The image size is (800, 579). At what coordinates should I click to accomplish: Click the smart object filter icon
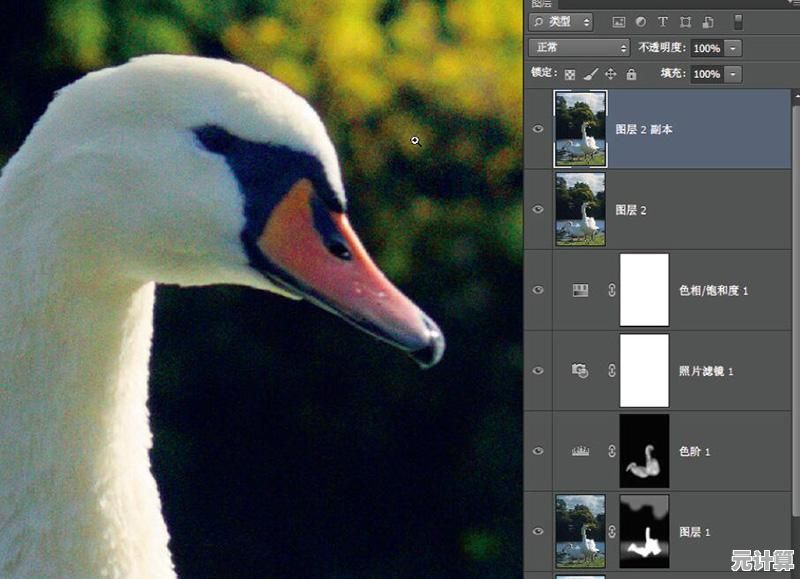pyautogui.click(x=708, y=21)
